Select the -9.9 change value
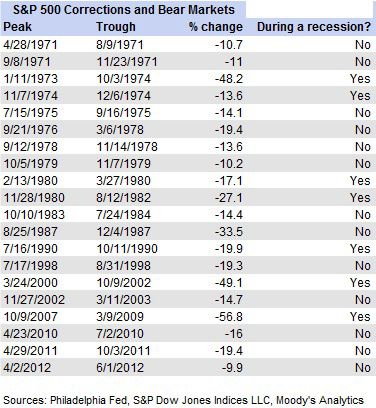Image resolution: width=376 pixels, height=408 pixels. [x=232, y=368]
